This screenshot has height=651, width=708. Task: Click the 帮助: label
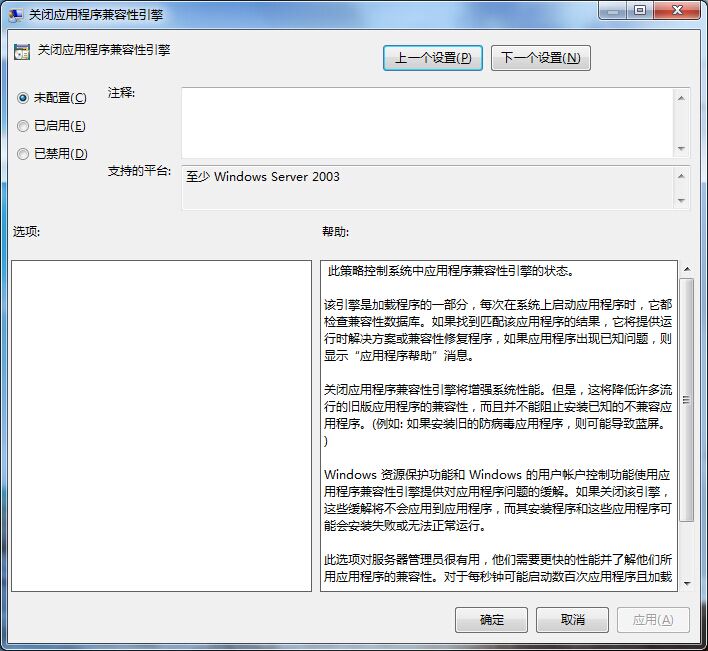(x=335, y=232)
